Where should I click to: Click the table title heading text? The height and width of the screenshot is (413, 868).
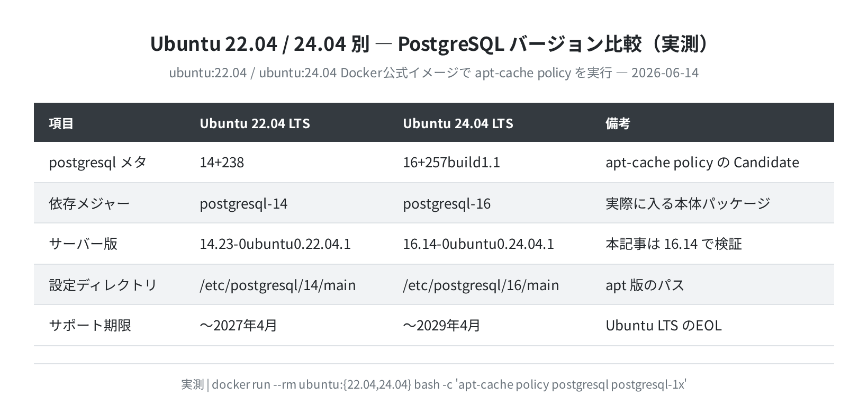pos(433,44)
